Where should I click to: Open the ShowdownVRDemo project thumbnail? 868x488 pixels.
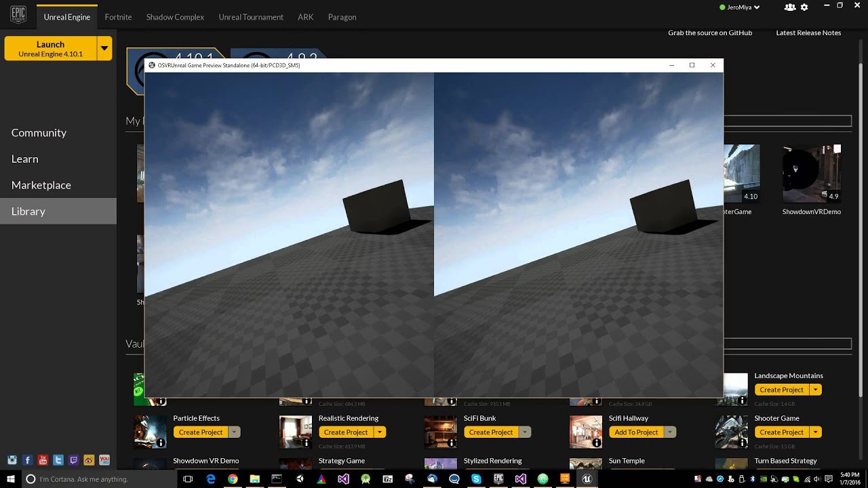812,174
